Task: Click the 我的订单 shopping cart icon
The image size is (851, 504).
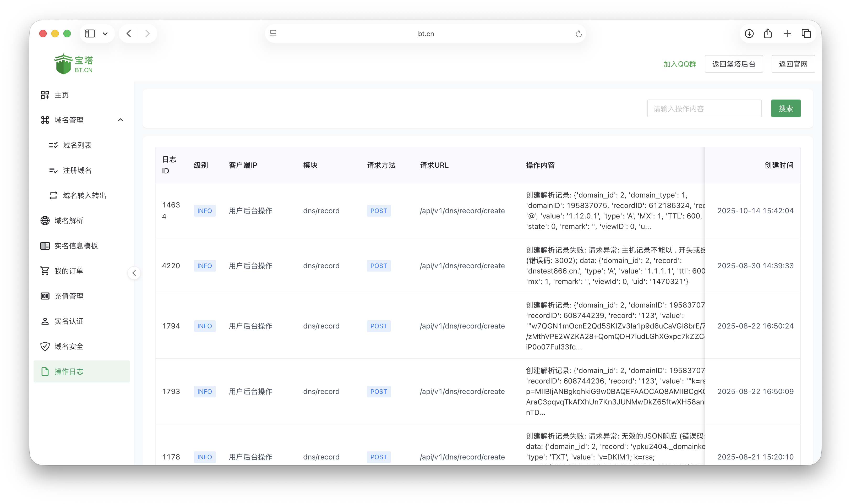Action: 45,271
